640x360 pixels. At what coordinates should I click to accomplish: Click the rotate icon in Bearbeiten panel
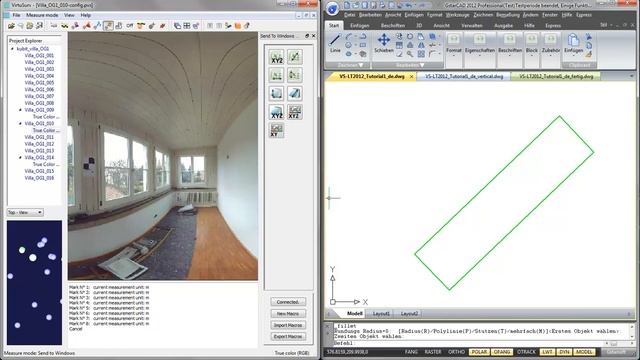coord(410,36)
